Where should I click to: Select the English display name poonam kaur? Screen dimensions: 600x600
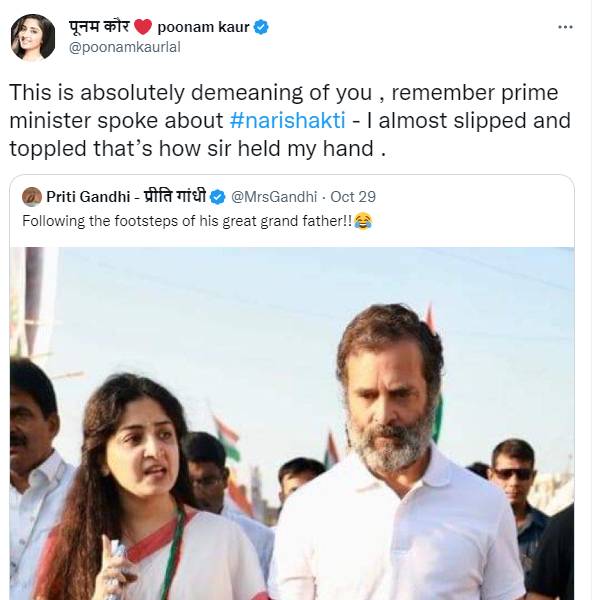pos(203,27)
